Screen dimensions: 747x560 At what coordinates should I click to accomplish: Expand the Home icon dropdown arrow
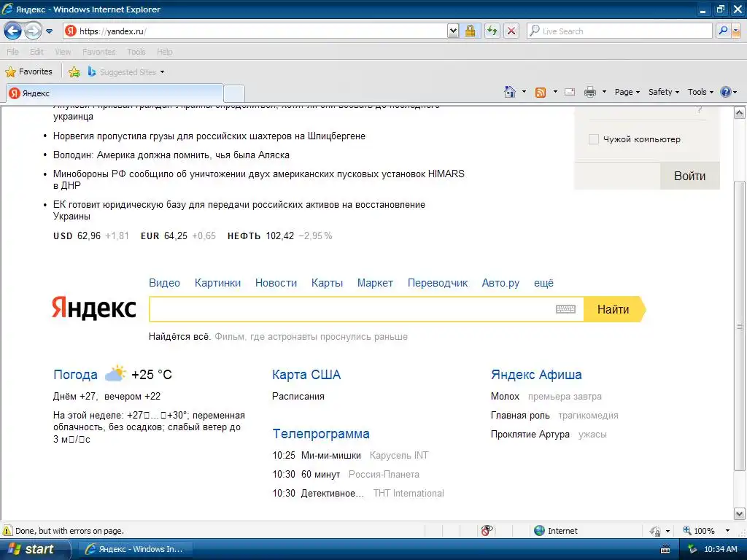click(x=524, y=92)
